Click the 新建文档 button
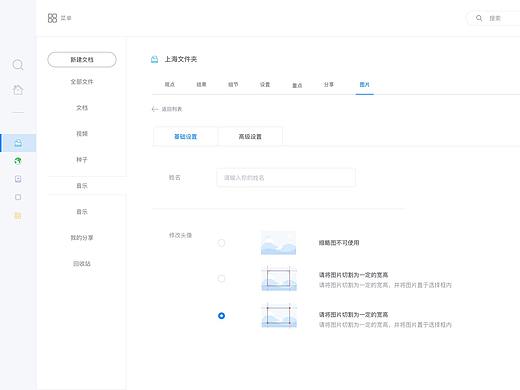The image size is (520, 390). (x=82, y=60)
